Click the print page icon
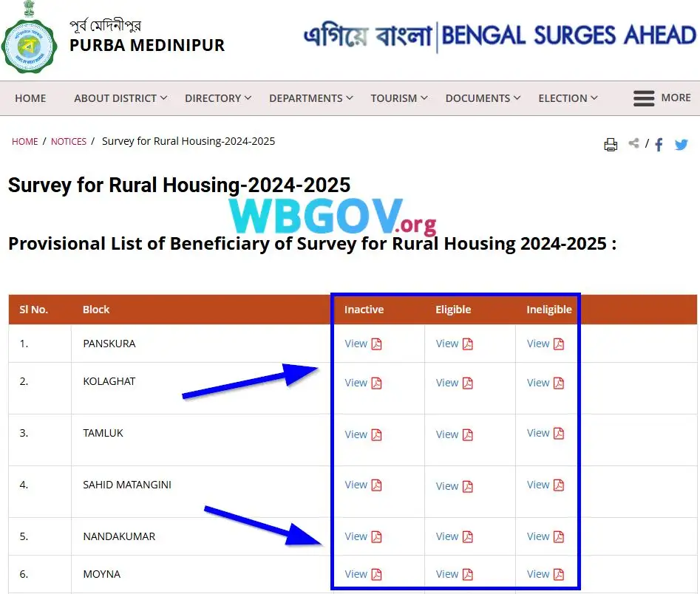This screenshot has height=594, width=700. click(611, 145)
